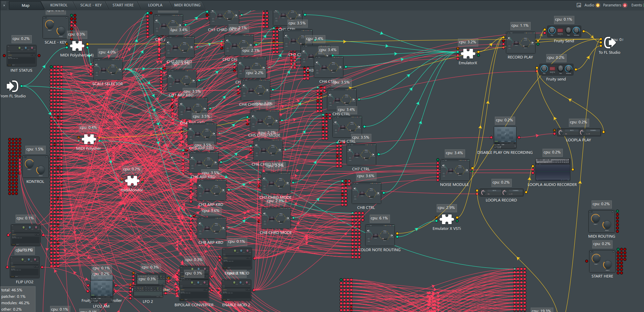This screenshot has height=312, width=644.
Task: Select the CH8 CHRD MODE module
Action: pyautogui.click(x=276, y=218)
